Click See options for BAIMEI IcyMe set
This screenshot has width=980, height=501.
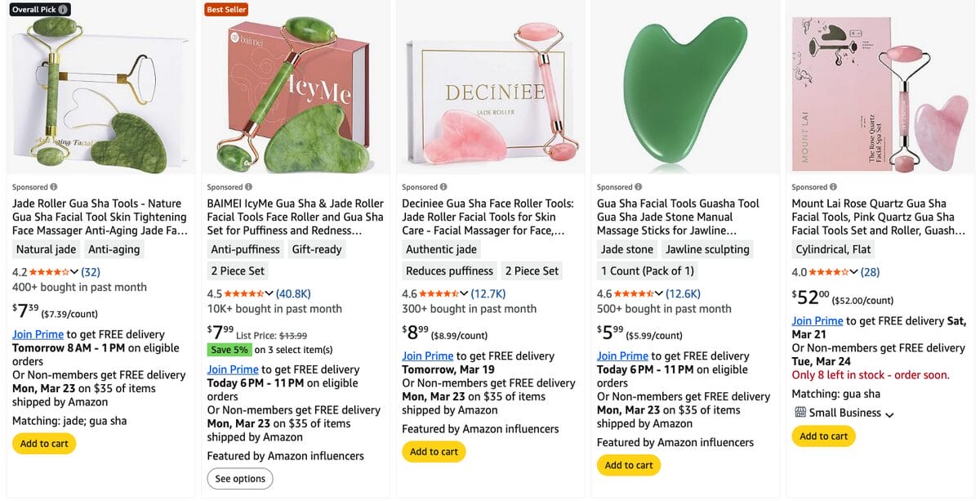point(240,478)
